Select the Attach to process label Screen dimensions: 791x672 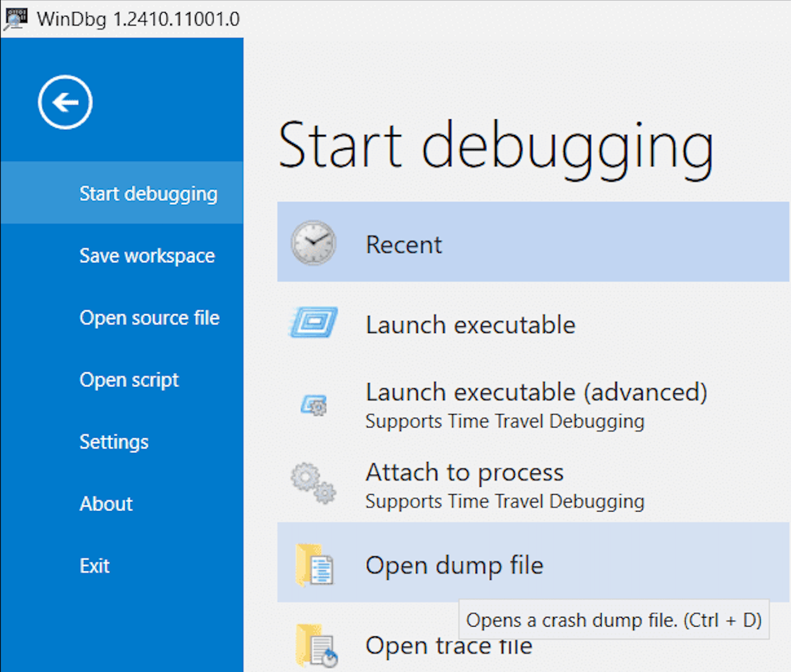click(465, 473)
